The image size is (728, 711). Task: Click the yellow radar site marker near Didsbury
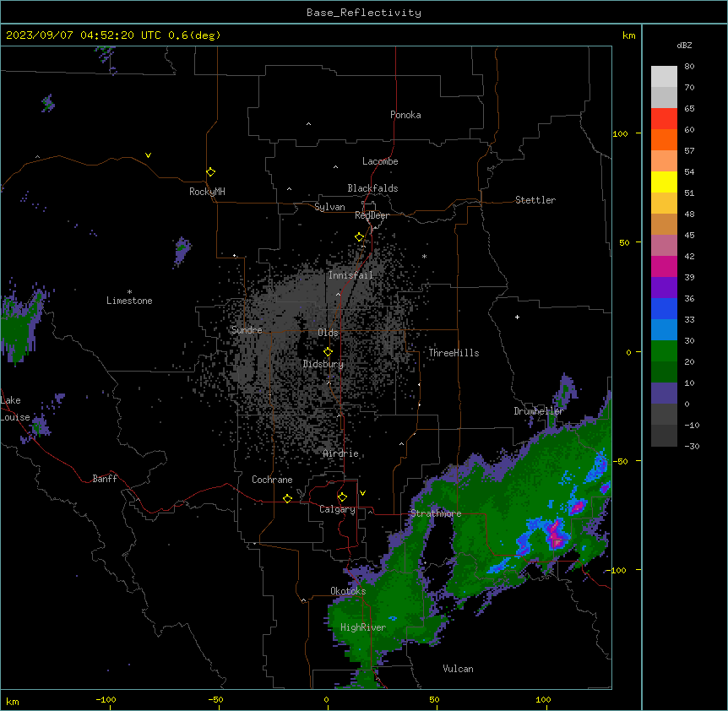[328, 352]
